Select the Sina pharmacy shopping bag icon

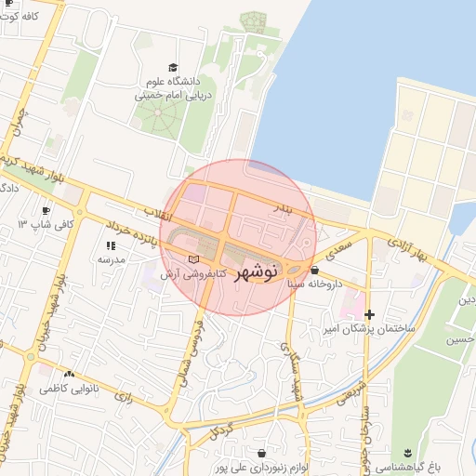(314, 271)
